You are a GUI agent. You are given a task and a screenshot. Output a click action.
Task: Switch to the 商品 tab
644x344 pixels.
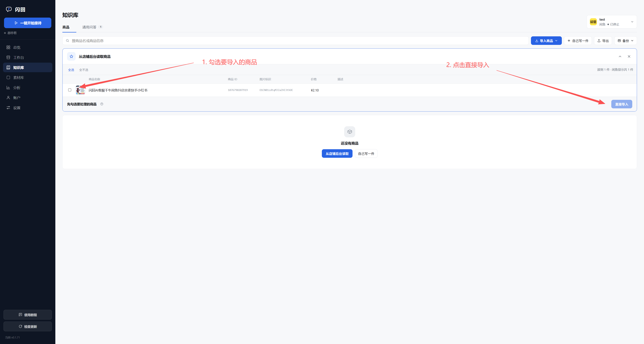[66, 27]
